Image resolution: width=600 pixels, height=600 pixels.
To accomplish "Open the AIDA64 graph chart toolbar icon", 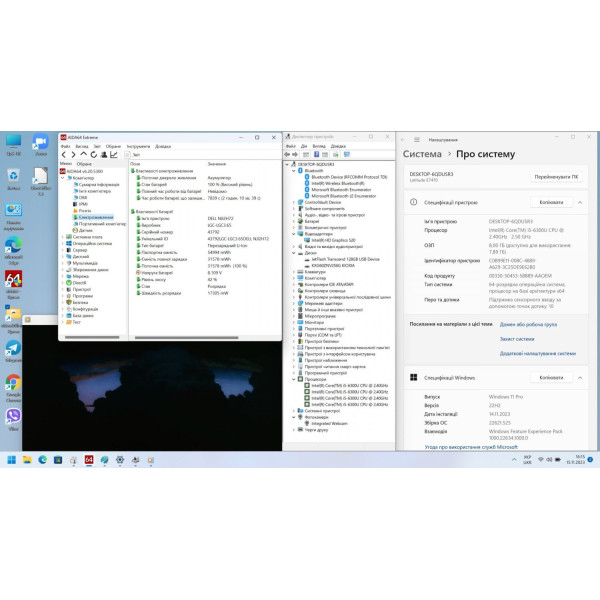I will pos(114,155).
